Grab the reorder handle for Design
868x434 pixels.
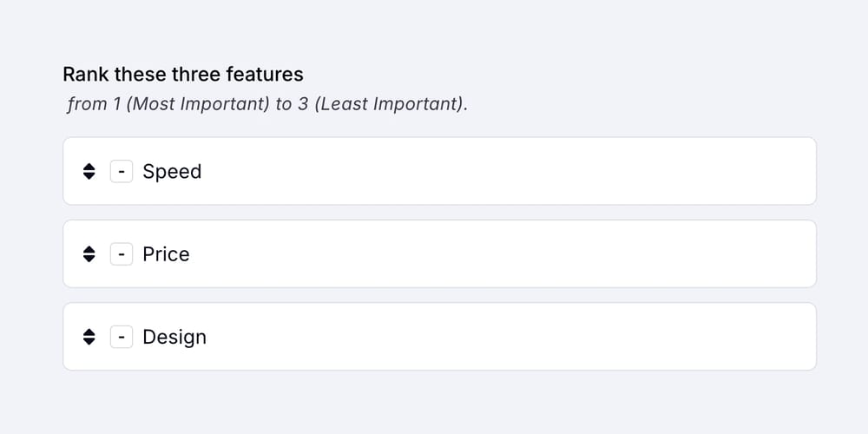(x=89, y=337)
